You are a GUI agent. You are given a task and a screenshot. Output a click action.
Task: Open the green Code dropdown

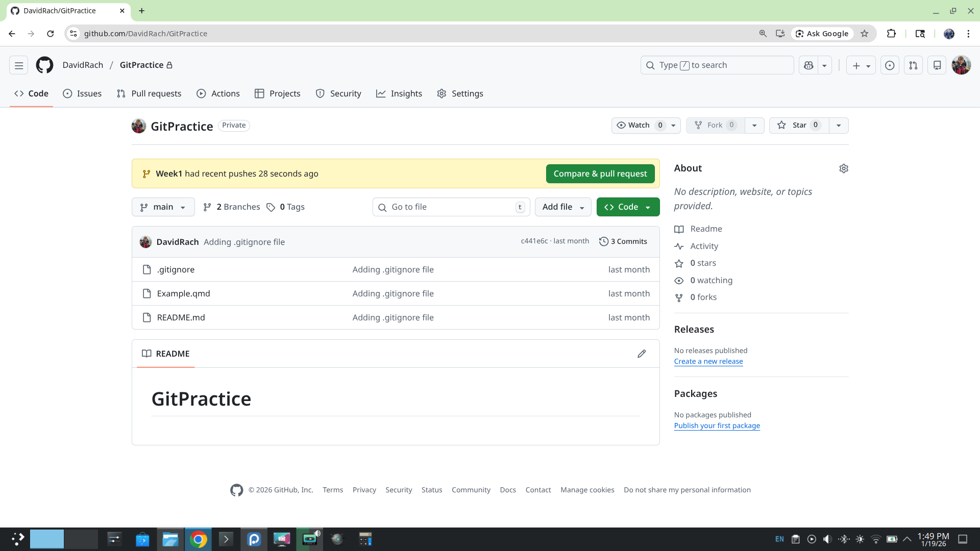tap(628, 207)
